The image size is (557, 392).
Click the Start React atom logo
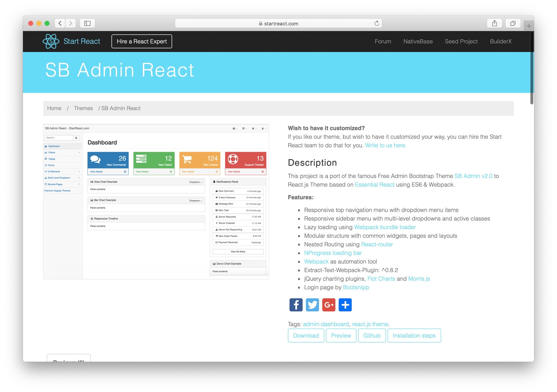pos(51,41)
